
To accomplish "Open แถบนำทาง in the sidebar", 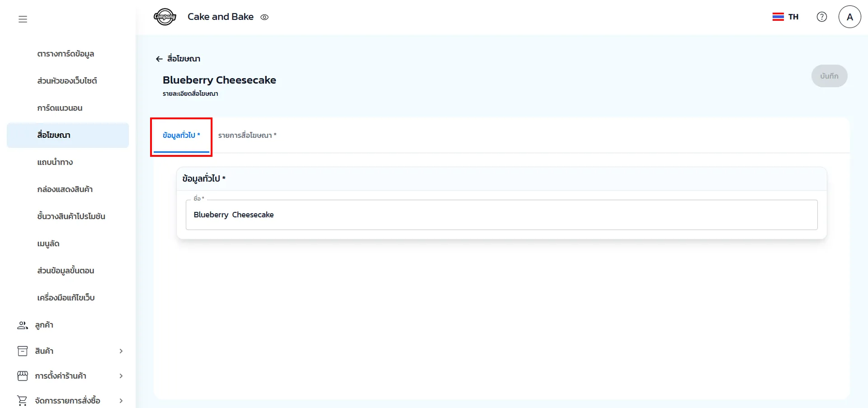I will pos(55,162).
